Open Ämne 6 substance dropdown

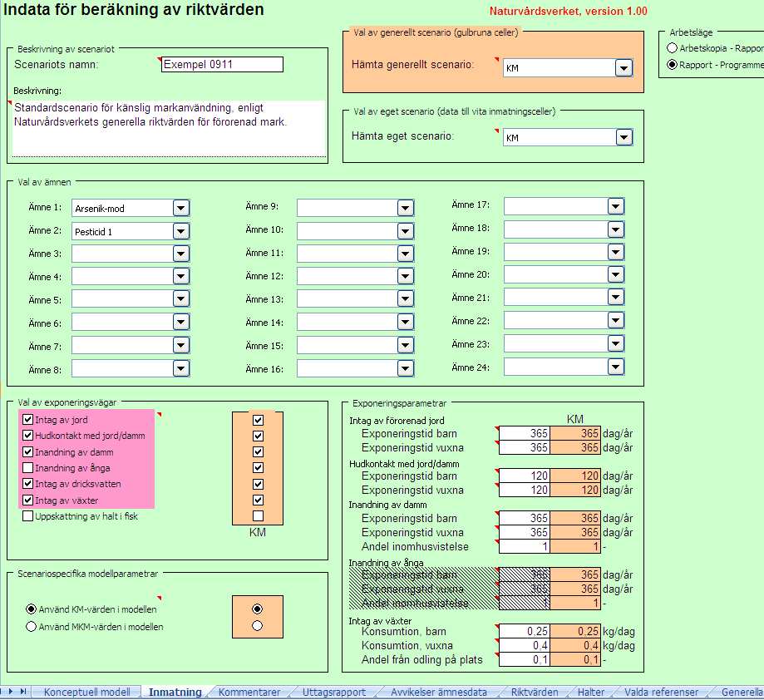coord(180,322)
